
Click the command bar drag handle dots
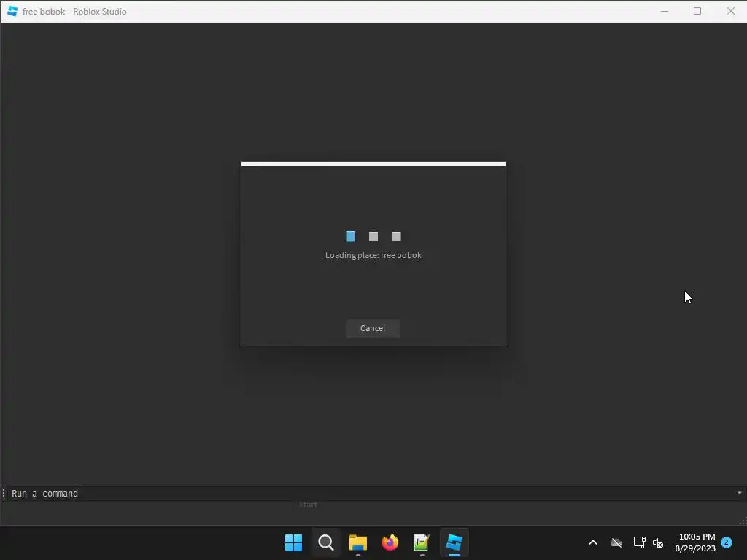click(4, 494)
